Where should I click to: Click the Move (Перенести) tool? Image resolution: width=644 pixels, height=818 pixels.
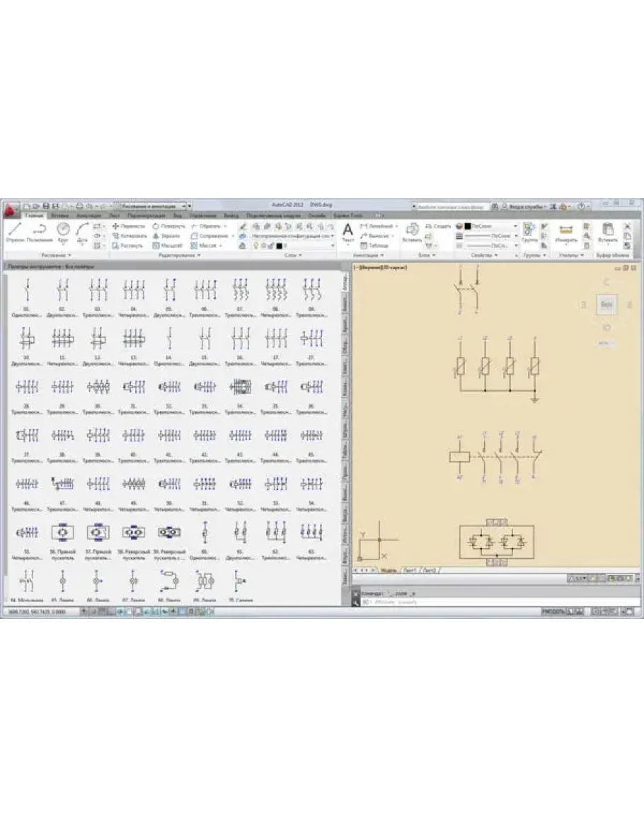point(128,226)
